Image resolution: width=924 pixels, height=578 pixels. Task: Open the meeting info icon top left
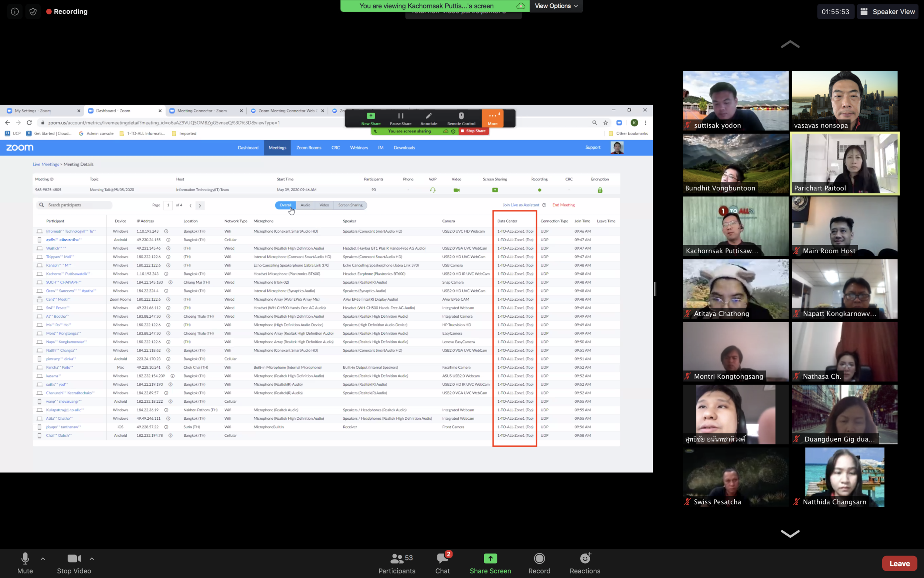tap(14, 11)
